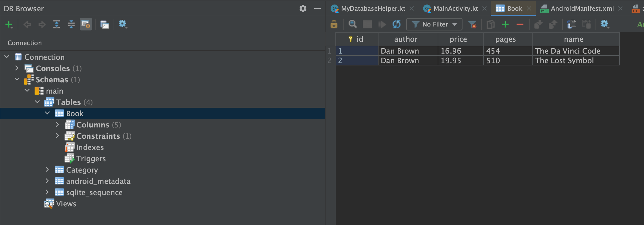Open DB Browser settings gear with dropdown

pos(123,24)
